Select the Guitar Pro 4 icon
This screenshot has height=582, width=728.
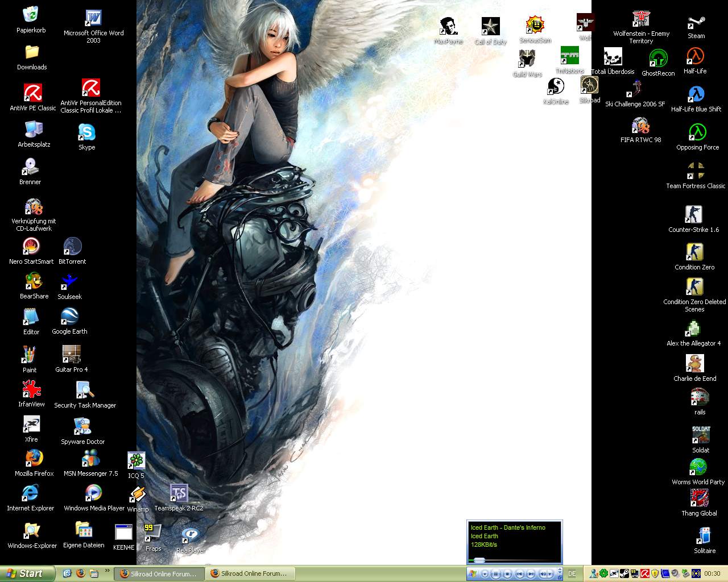point(71,355)
